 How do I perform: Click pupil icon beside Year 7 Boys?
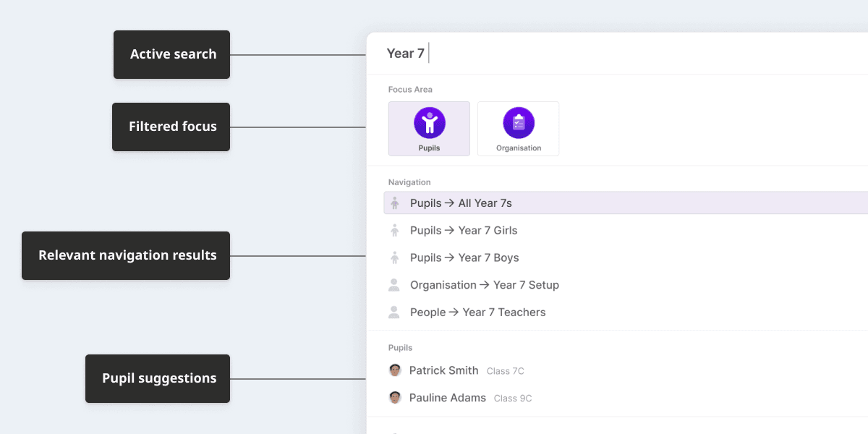point(394,258)
